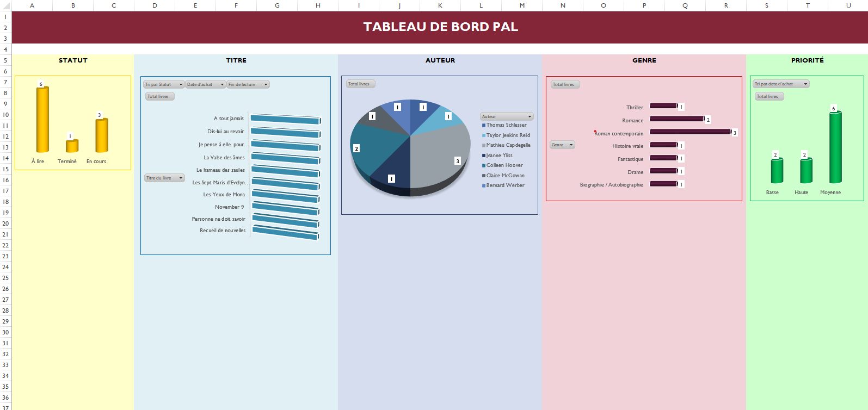Click 'Total livres' button in the Auteur chart
868x410 pixels.
tap(360, 84)
